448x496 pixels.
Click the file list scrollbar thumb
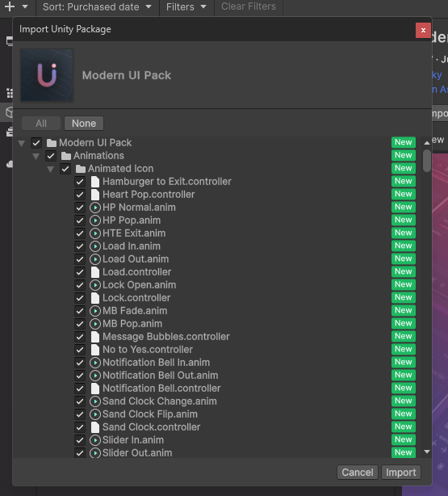click(427, 161)
